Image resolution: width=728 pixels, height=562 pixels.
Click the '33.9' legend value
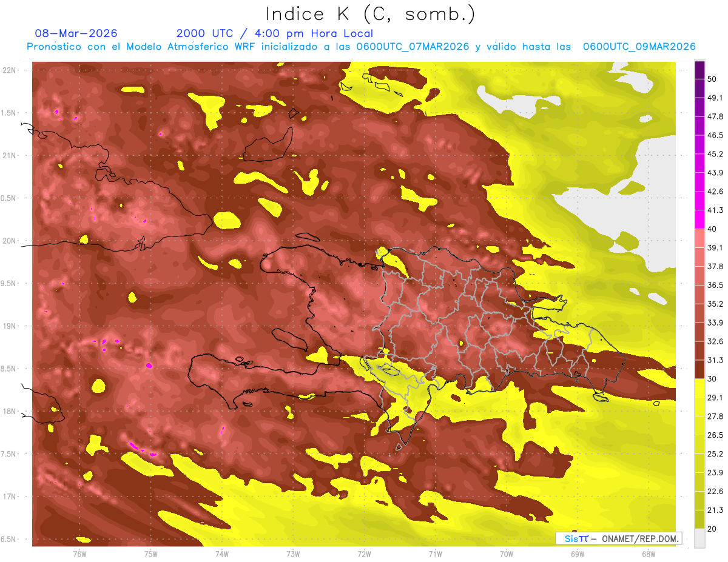point(715,323)
